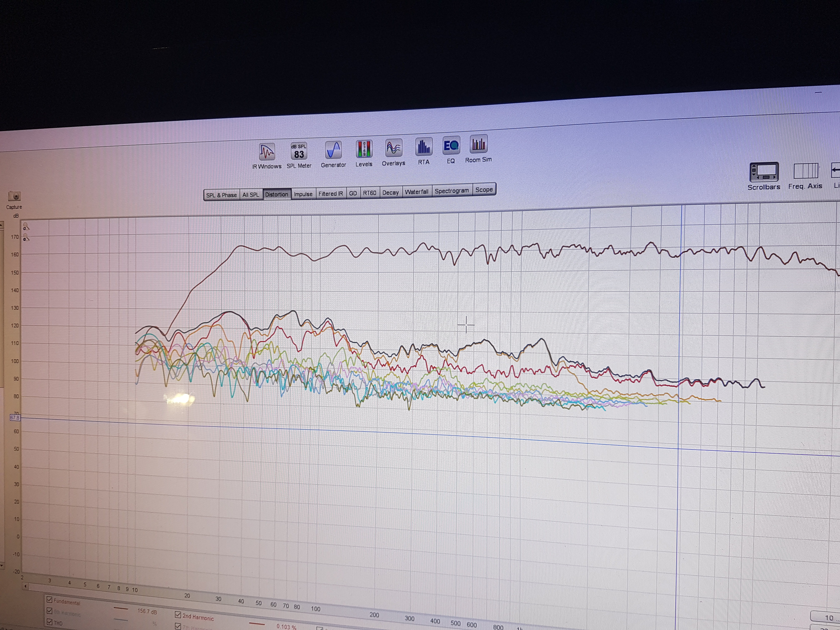Disable the THD trace checkbox

[x=49, y=622]
